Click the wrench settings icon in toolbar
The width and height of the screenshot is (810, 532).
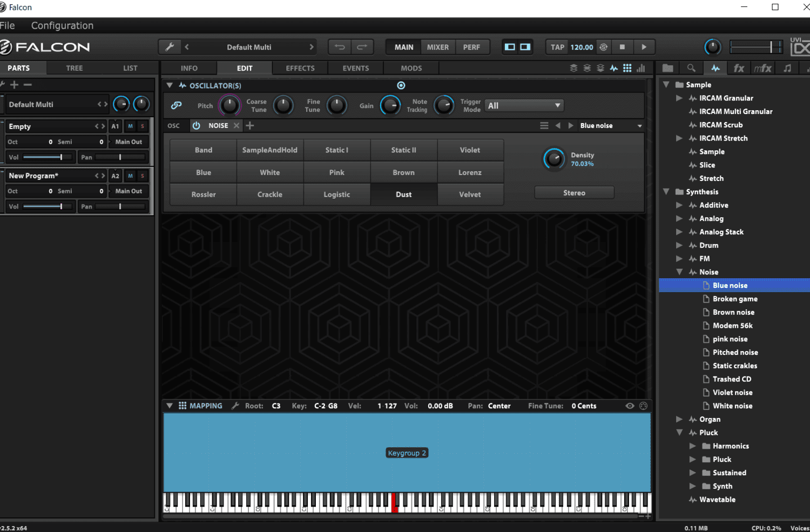[x=170, y=47]
